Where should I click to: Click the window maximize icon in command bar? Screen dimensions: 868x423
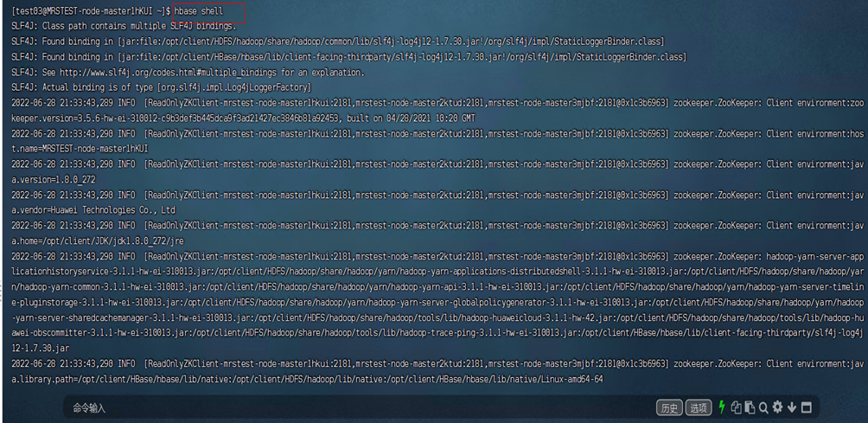tap(806, 408)
